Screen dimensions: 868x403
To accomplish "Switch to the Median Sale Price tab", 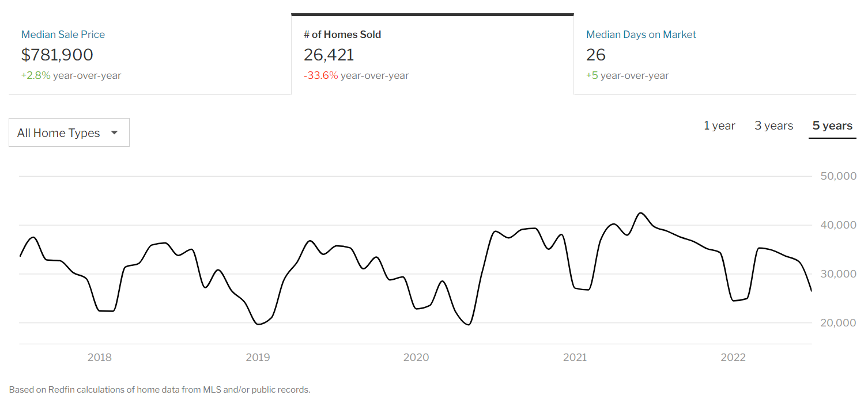I will pyautogui.click(x=63, y=35).
